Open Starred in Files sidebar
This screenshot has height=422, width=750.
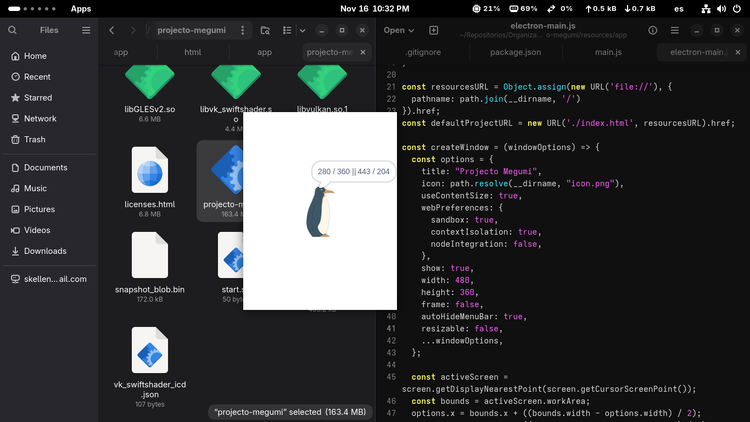[49, 98]
